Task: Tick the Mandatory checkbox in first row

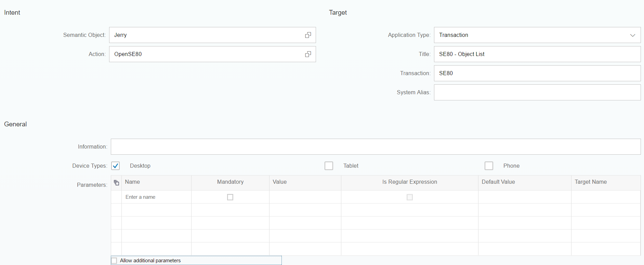Action: pyautogui.click(x=230, y=197)
